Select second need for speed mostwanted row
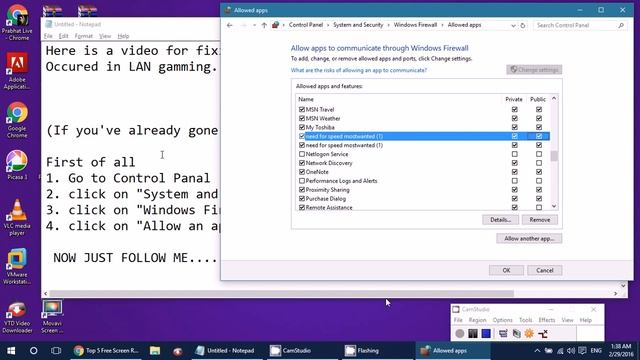This screenshot has height=360, width=640. pyautogui.click(x=423, y=145)
